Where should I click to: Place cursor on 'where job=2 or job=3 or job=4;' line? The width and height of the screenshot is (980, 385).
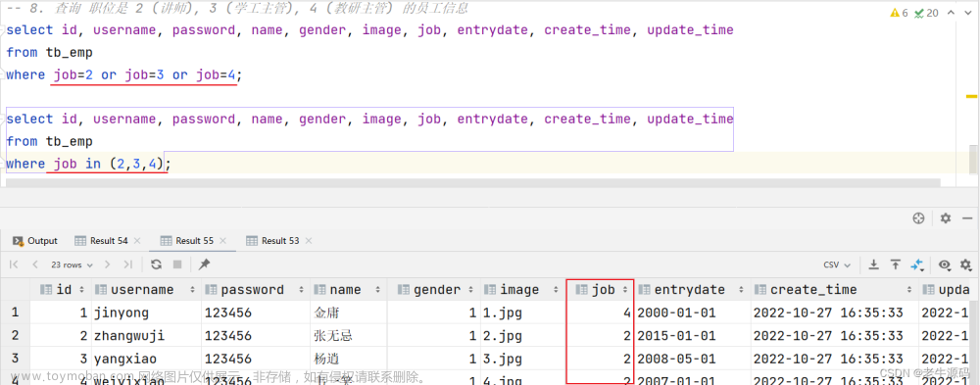[x=123, y=75]
